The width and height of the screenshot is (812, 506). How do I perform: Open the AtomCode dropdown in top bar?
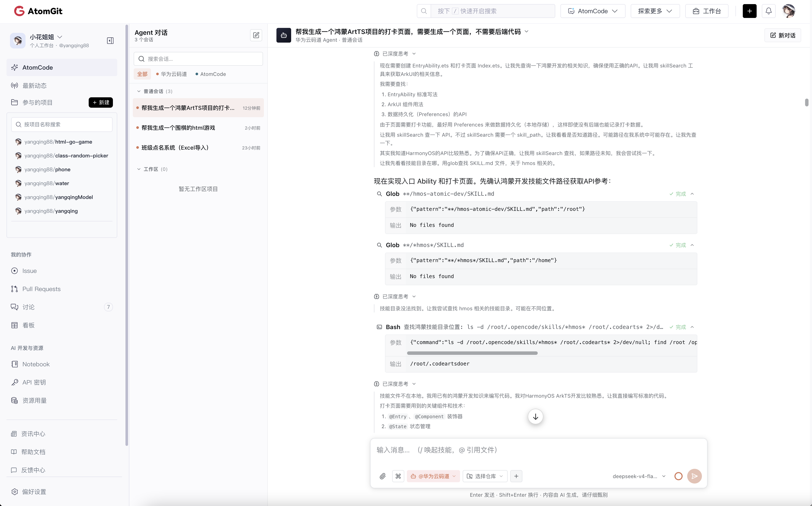pos(593,11)
